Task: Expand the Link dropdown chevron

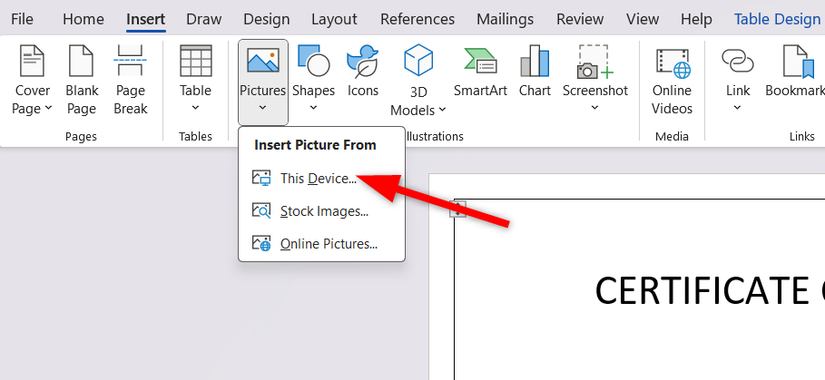Action: tap(738, 108)
